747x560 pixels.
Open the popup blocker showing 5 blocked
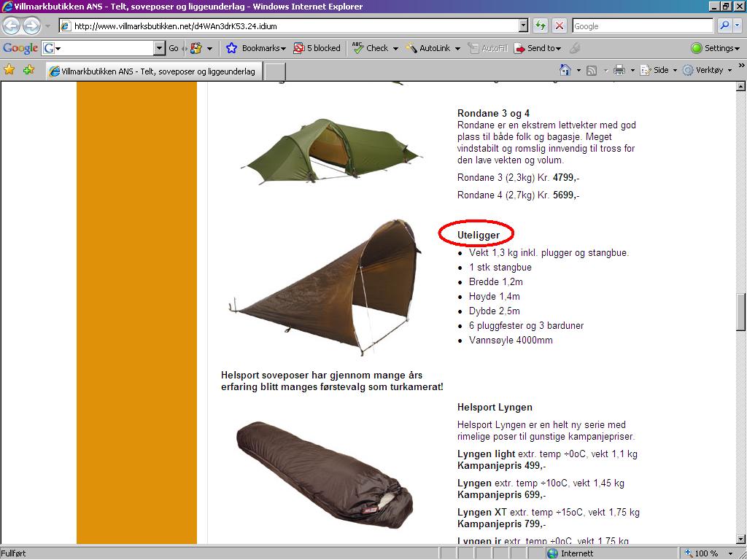click(x=317, y=48)
